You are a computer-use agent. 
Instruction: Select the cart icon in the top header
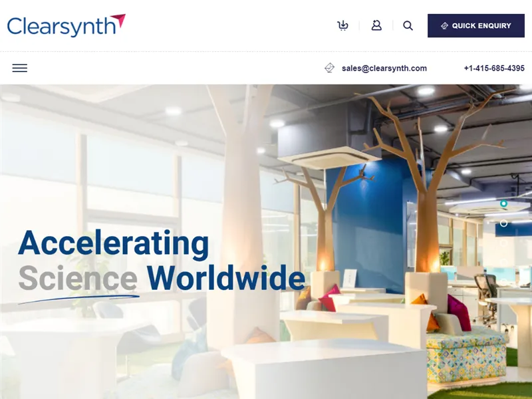coord(342,25)
